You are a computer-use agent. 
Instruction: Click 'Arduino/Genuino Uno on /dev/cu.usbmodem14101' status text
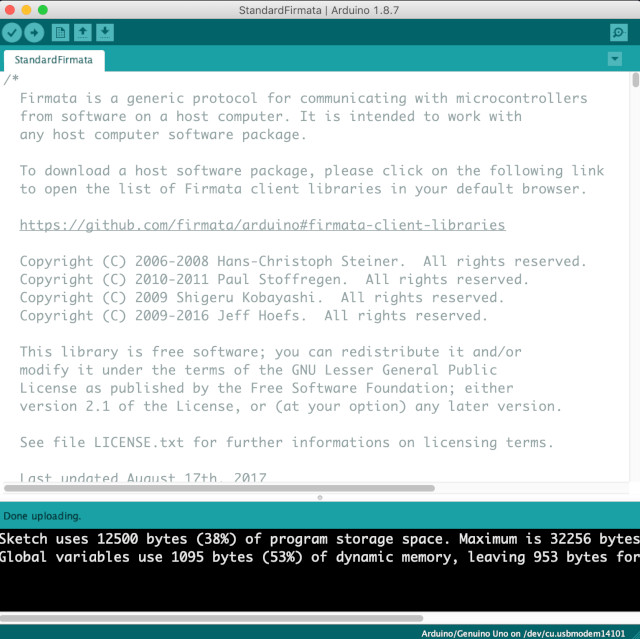click(x=523, y=633)
